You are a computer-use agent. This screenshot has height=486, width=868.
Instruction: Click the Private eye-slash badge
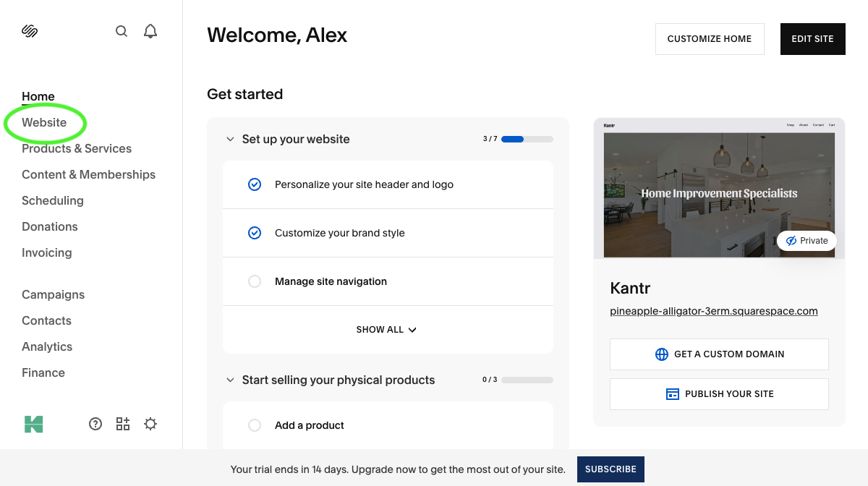[x=807, y=241]
